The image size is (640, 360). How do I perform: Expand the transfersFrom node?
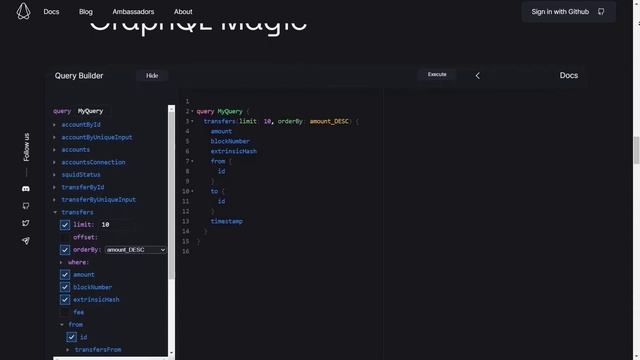[68, 350]
